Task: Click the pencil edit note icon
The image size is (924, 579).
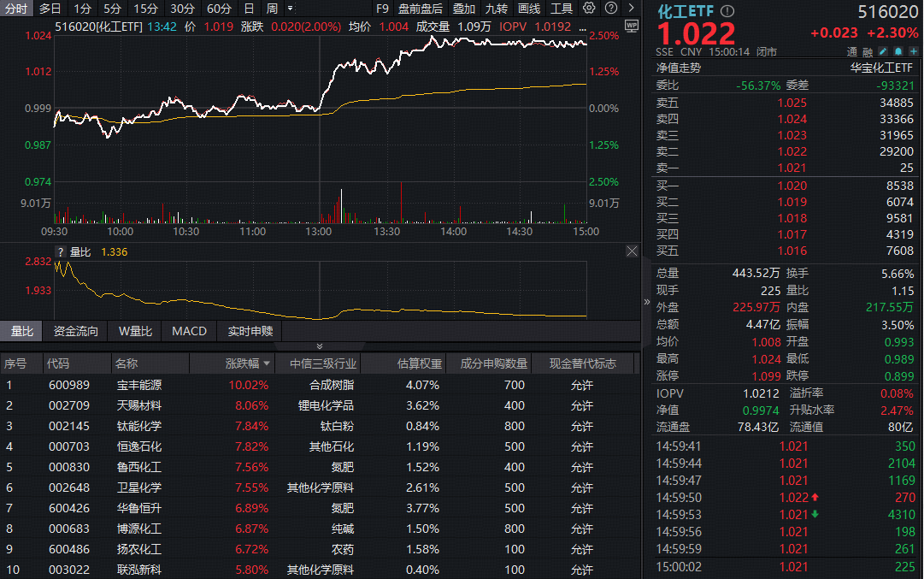Action: [x=883, y=52]
